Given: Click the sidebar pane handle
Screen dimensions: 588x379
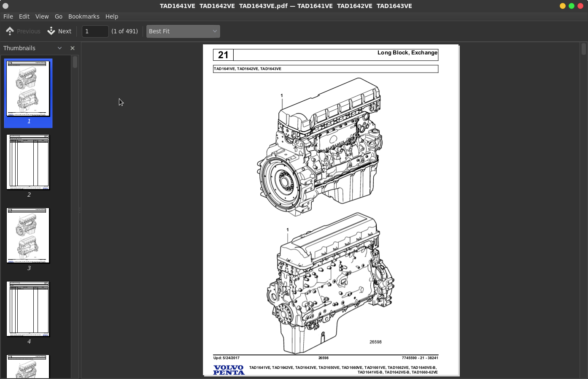Looking at the screenshot, I should tap(80, 210).
